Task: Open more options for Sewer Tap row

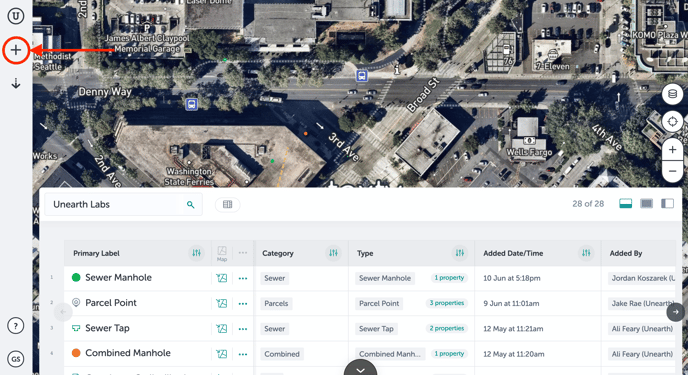Action: [x=243, y=329]
